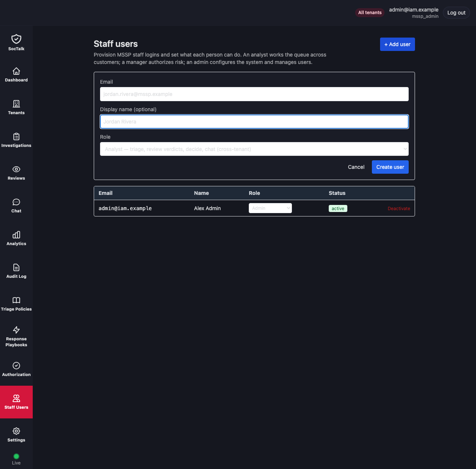Click the + Add user button
The height and width of the screenshot is (469, 476).
tap(398, 44)
